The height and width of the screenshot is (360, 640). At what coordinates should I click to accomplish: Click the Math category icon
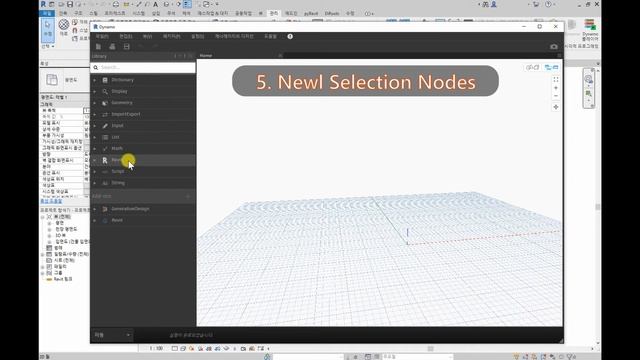point(105,149)
